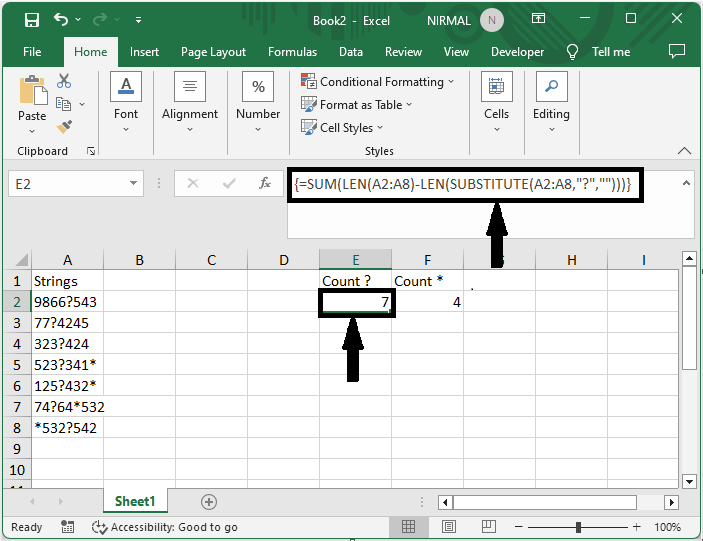Select column A header

(x=67, y=260)
